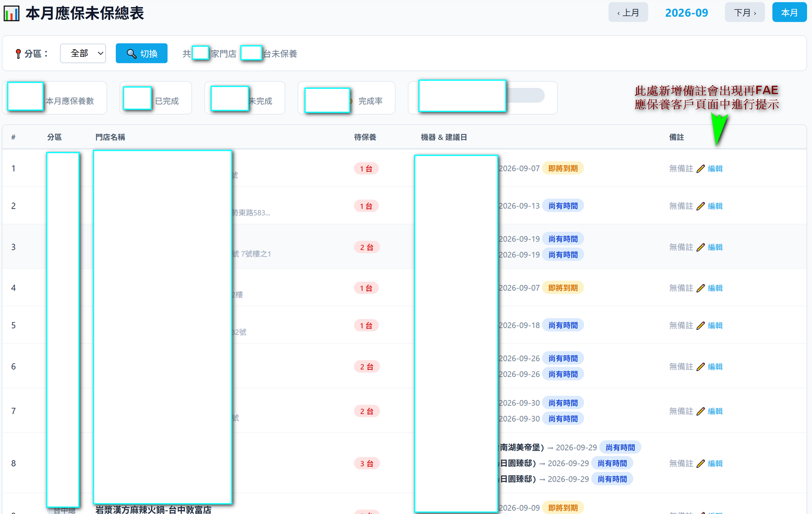Click the 3 台 badge in row 8
Image resolution: width=812 pixels, height=514 pixels.
coord(366,463)
